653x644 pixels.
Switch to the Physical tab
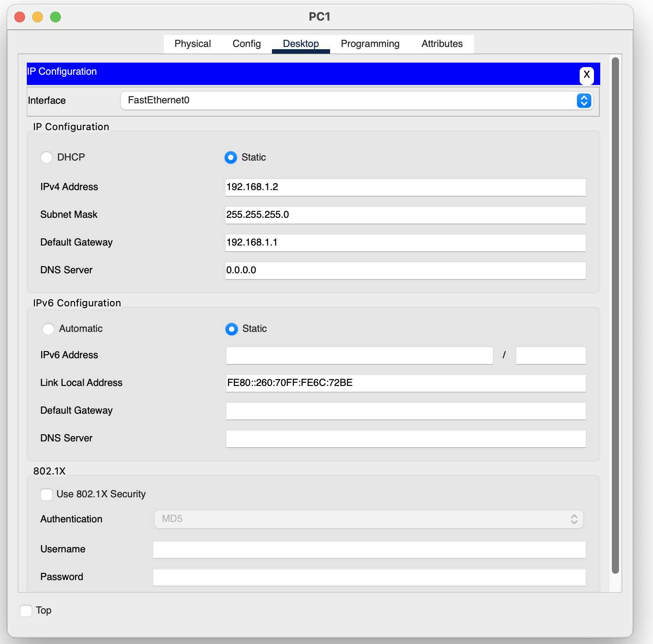[192, 44]
